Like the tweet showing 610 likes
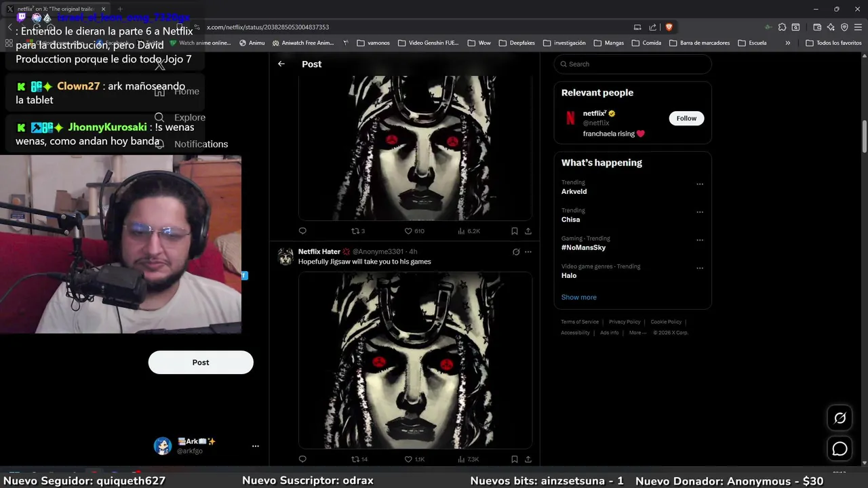This screenshot has height=488, width=868. 414,231
